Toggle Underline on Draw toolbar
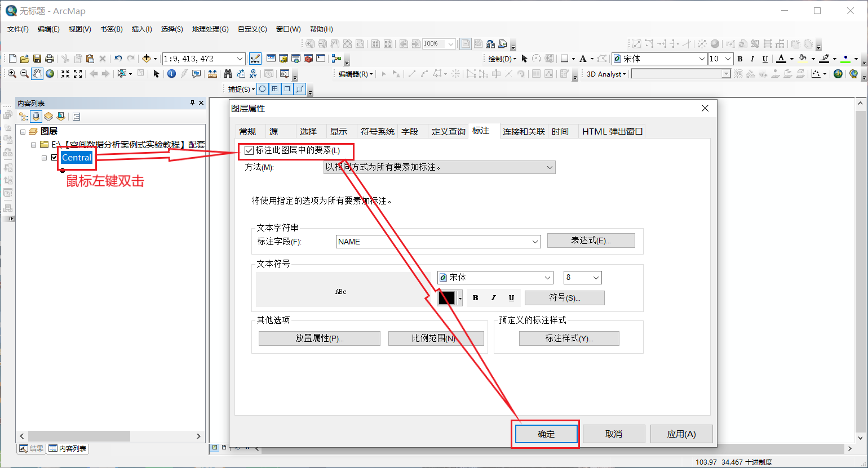The width and height of the screenshot is (868, 468). [765, 59]
